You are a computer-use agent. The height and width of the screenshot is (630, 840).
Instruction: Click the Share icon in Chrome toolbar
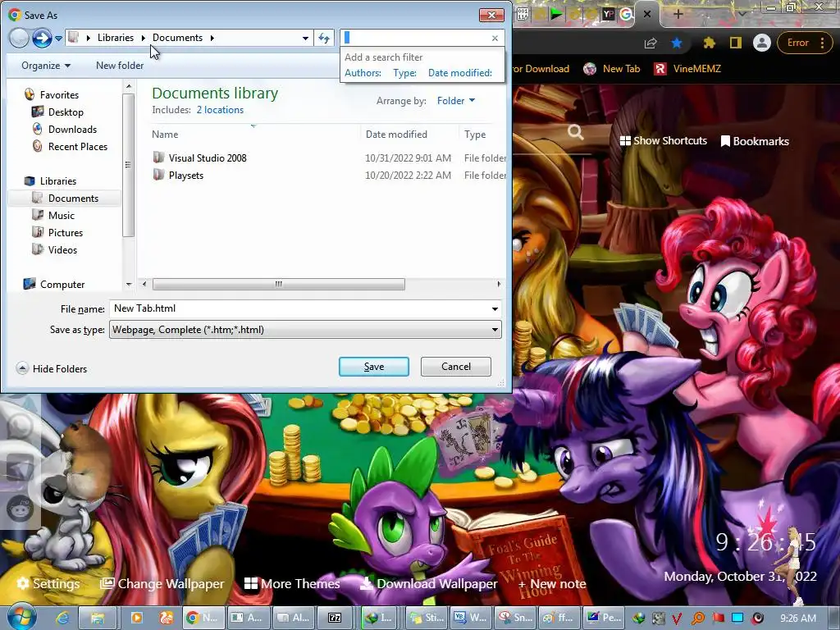[651, 43]
